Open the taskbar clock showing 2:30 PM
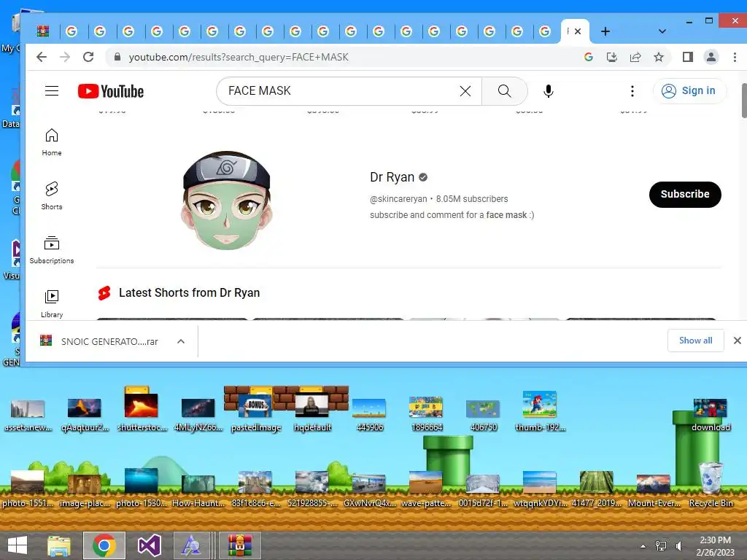 (x=715, y=545)
